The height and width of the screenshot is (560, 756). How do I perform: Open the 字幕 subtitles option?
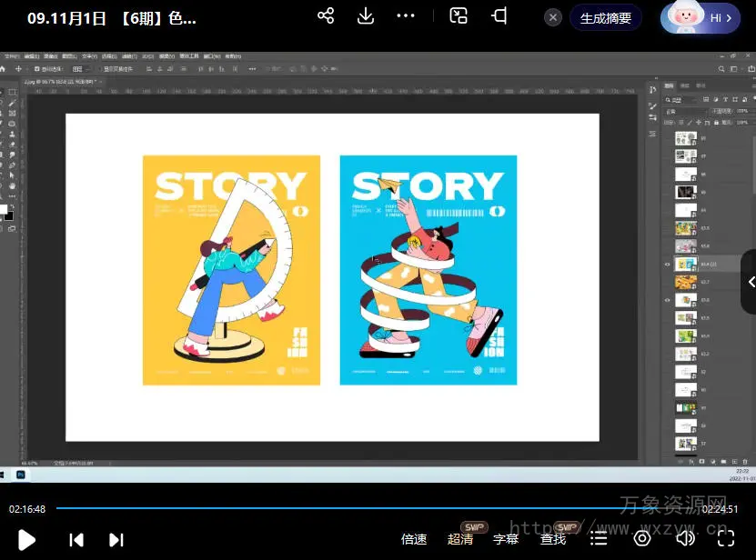[x=506, y=539]
